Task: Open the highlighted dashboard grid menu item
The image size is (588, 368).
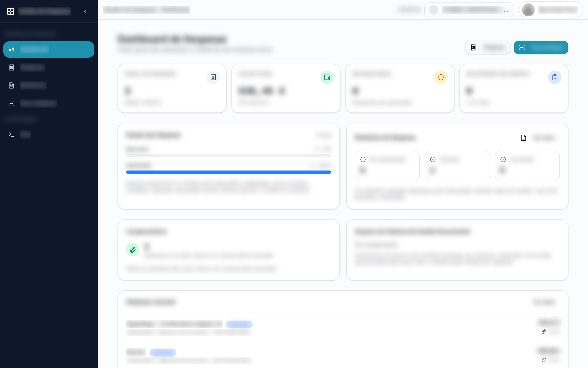Action: [49, 49]
